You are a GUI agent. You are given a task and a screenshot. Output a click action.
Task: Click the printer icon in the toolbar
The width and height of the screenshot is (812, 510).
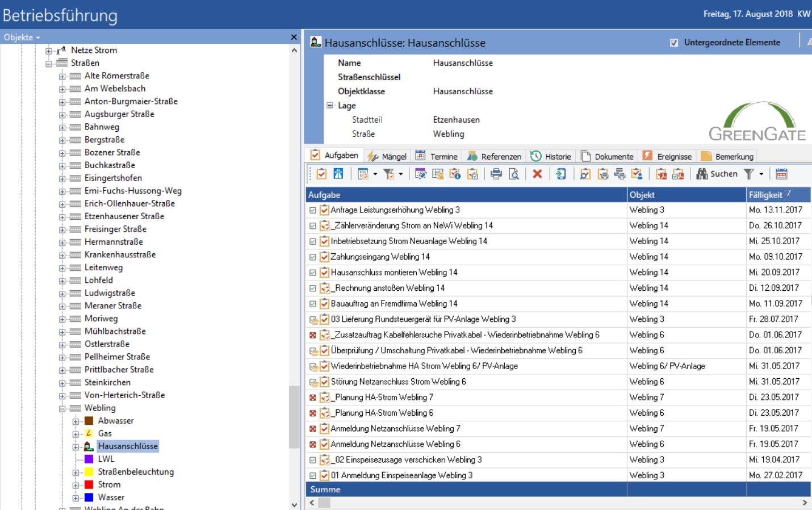coord(496,174)
